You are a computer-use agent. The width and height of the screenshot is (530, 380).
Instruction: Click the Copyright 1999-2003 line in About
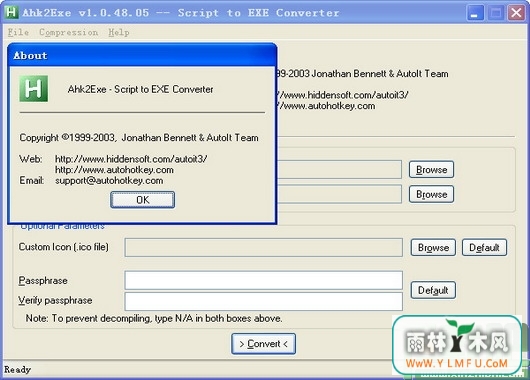click(x=139, y=138)
